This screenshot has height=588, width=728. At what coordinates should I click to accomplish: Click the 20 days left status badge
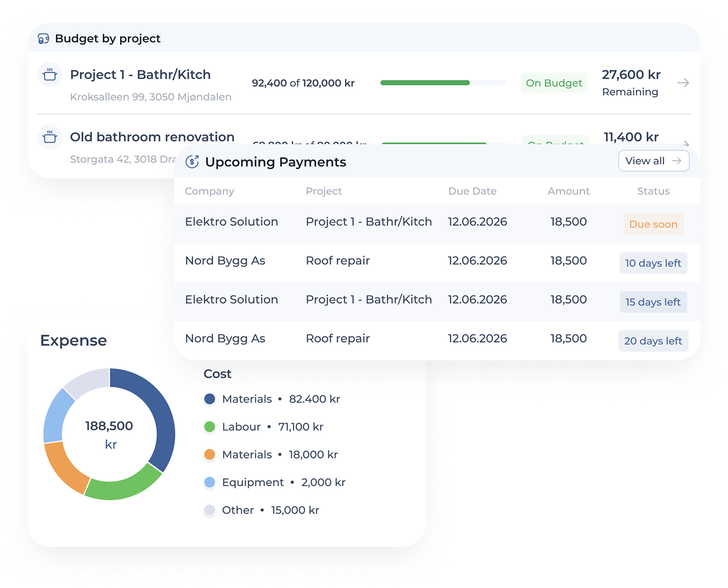(653, 341)
